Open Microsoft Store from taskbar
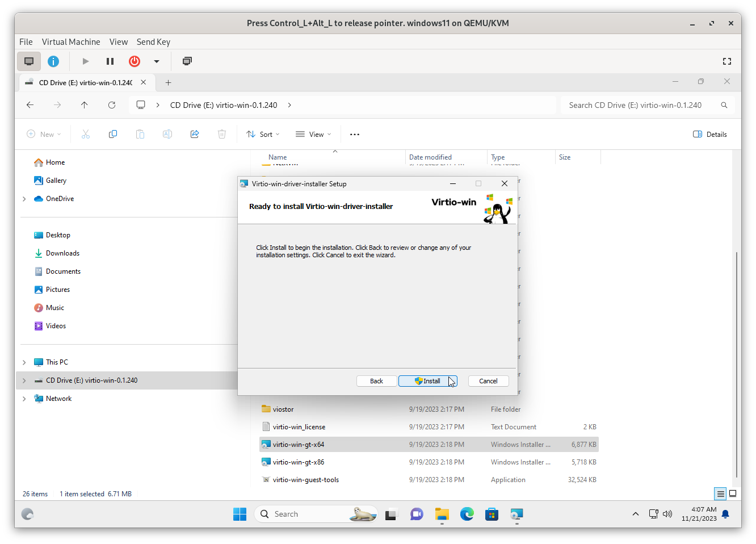The height and width of the screenshot is (544, 756). pos(492,514)
